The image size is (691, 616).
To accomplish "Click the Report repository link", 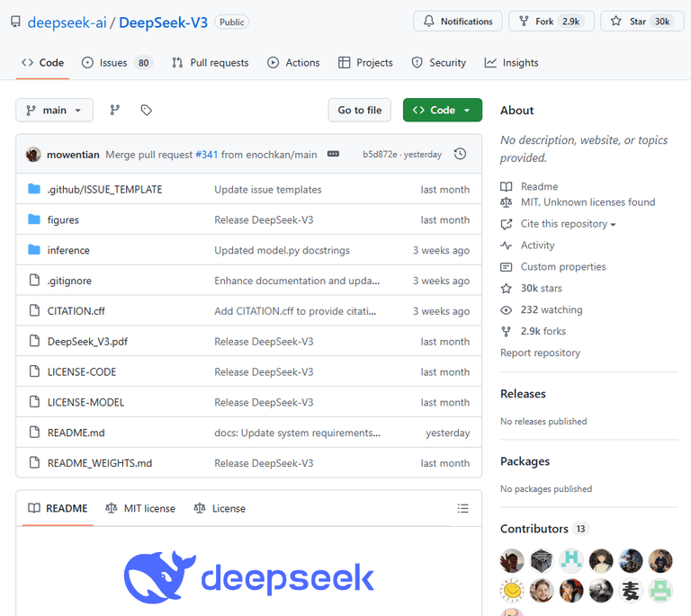I will (x=540, y=353).
